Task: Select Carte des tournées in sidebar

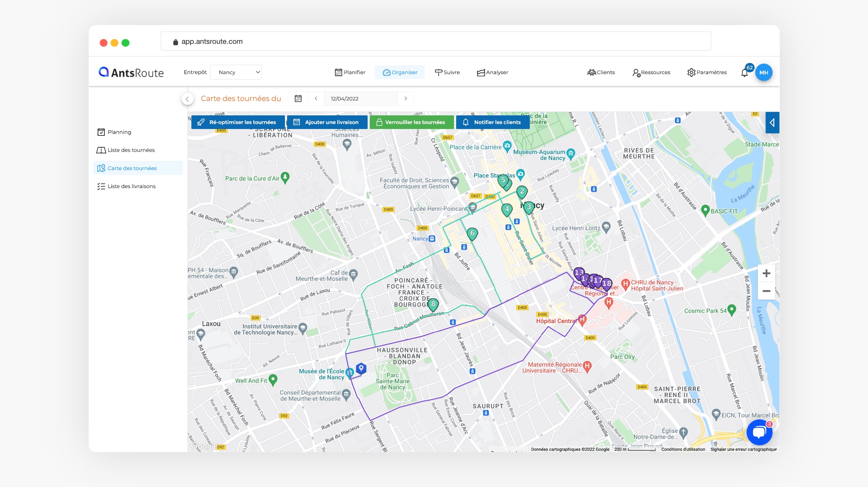Action: click(x=138, y=168)
